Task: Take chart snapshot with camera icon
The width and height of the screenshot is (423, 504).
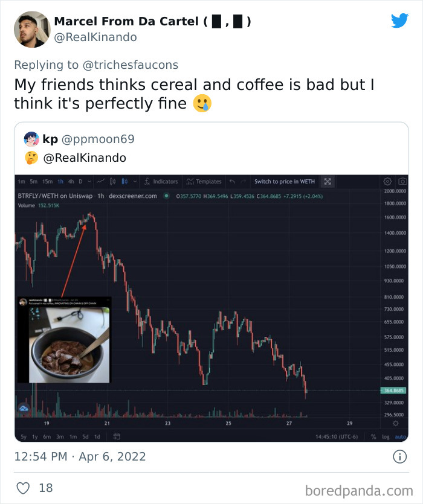Action: [402, 182]
